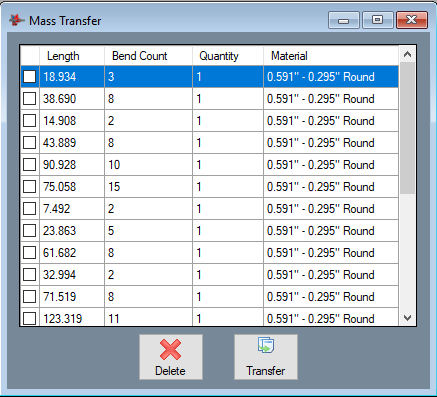This screenshot has width=437, height=397.
Task: Check the box for length 90.928 row
Action: [30, 165]
